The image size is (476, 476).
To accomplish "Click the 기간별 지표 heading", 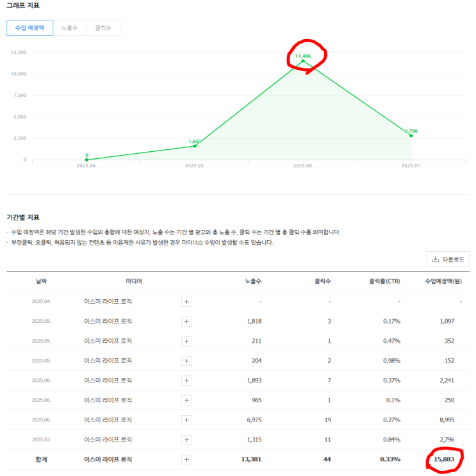I will (23, 217).
